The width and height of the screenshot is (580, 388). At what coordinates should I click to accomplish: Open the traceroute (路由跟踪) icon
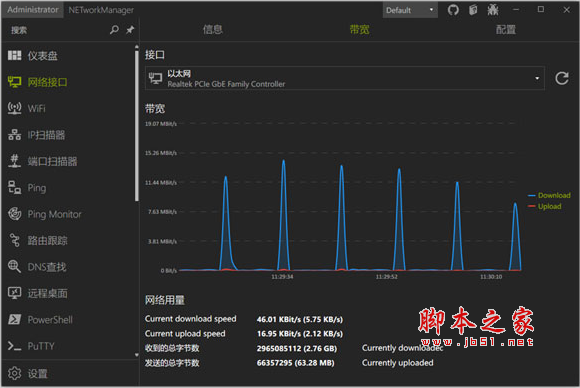(14, 240)
